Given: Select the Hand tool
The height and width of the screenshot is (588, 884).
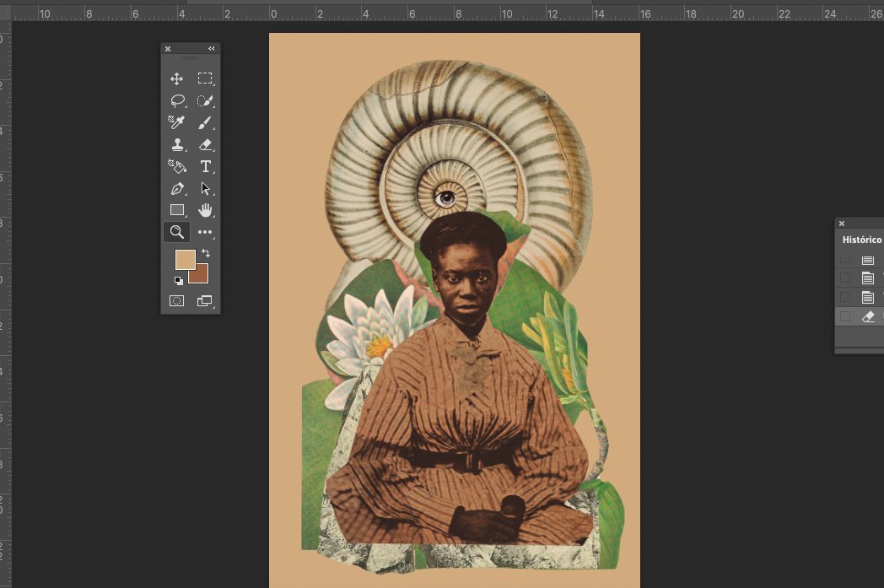Looking at the screenshot, I should 205,210.
